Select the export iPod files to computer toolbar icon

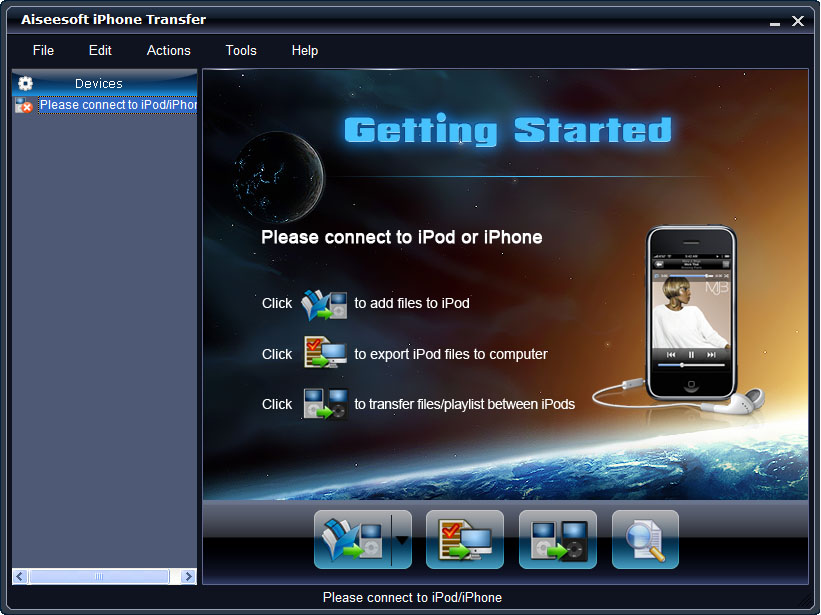464,539
